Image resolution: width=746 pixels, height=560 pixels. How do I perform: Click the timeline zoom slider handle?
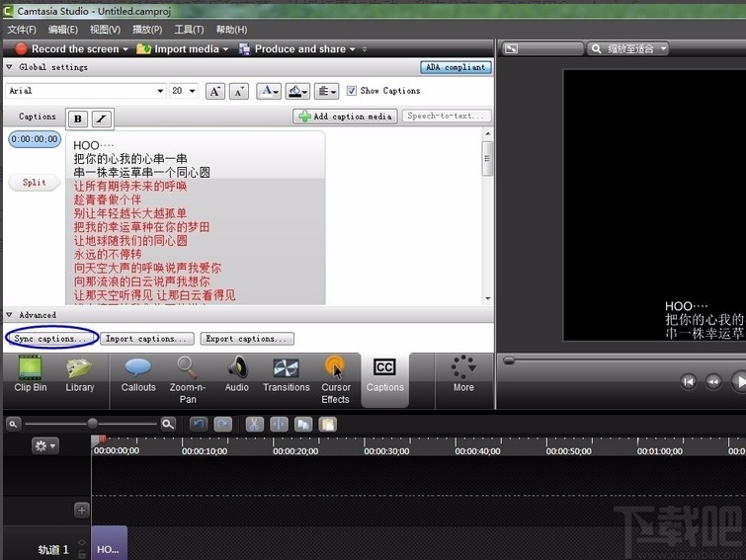(92, 423)
